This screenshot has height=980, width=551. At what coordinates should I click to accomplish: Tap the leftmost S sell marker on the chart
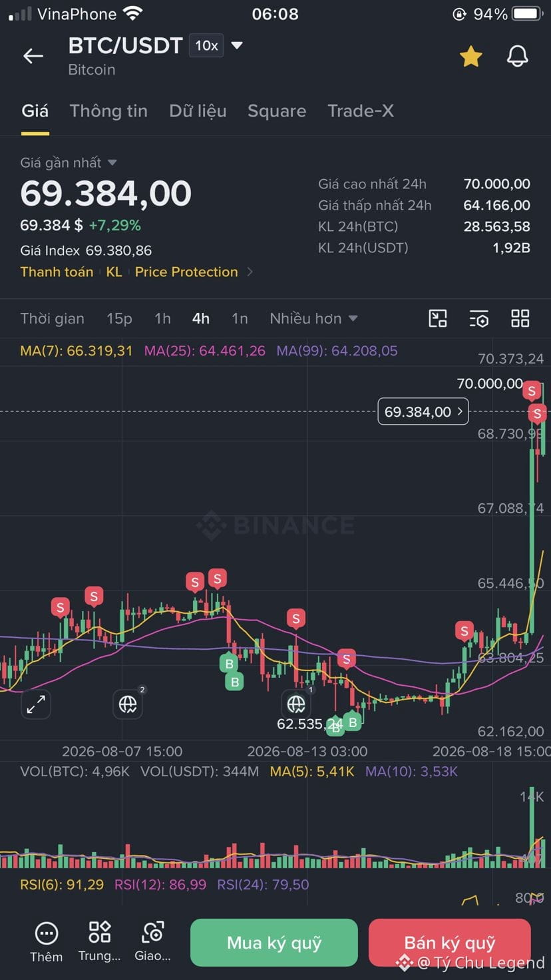[x=61, y=607]
